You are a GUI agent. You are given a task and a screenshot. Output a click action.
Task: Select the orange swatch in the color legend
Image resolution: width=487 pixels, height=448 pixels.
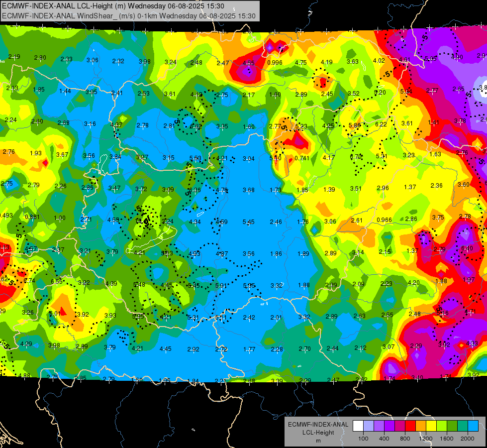[x=421, y=426]
